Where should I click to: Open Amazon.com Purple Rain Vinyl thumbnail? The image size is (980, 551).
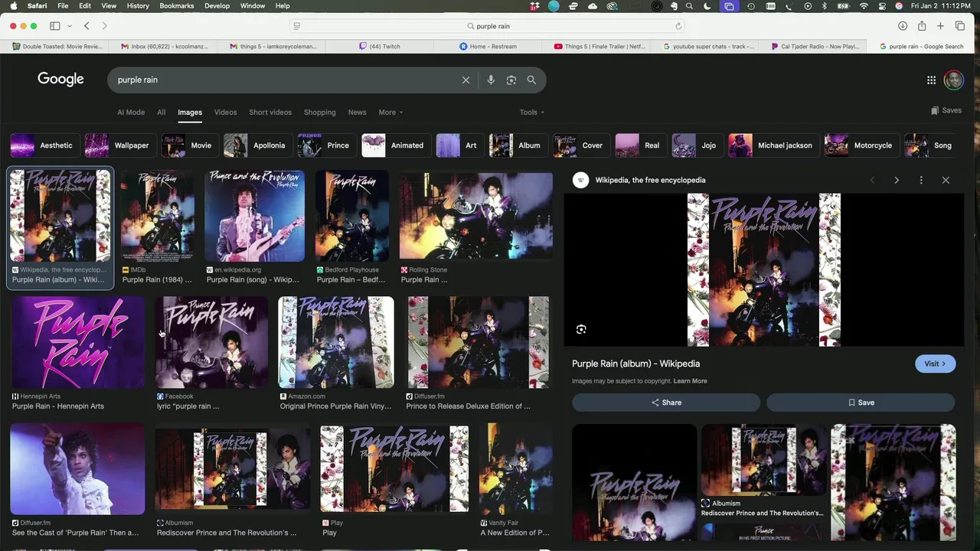tap(336, 342)
